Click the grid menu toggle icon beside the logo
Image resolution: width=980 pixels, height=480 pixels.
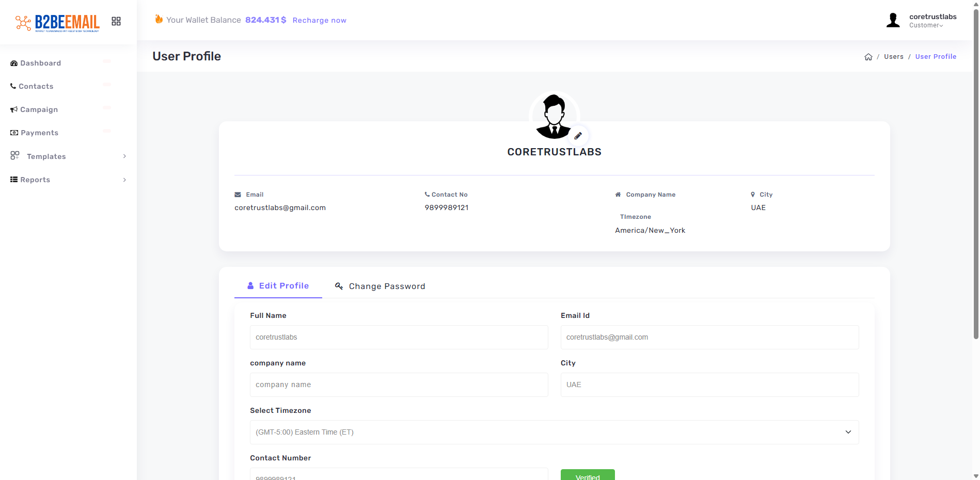point(116,21)
